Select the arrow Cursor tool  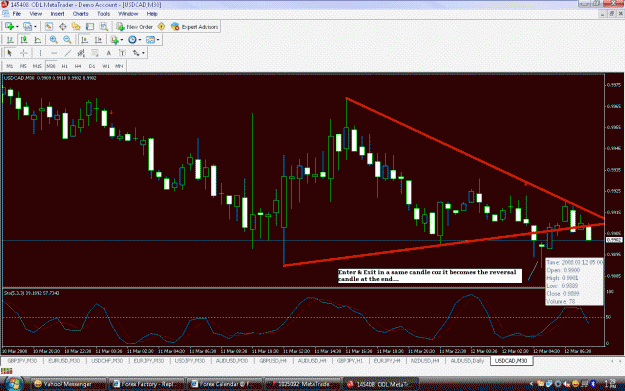coord(10,53)
